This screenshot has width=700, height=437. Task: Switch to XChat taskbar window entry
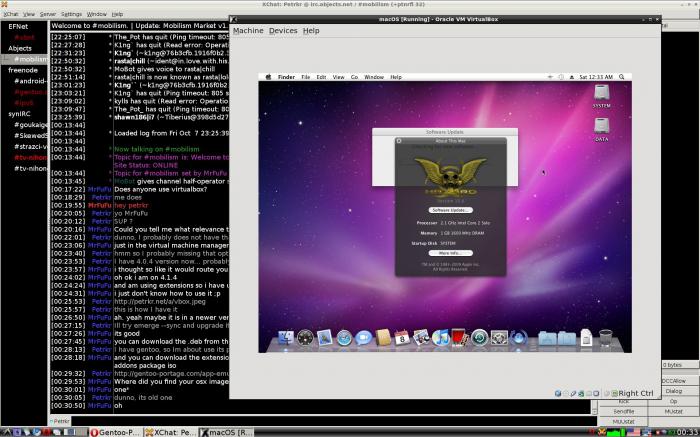pyautogui.click(x=170, y=432)
